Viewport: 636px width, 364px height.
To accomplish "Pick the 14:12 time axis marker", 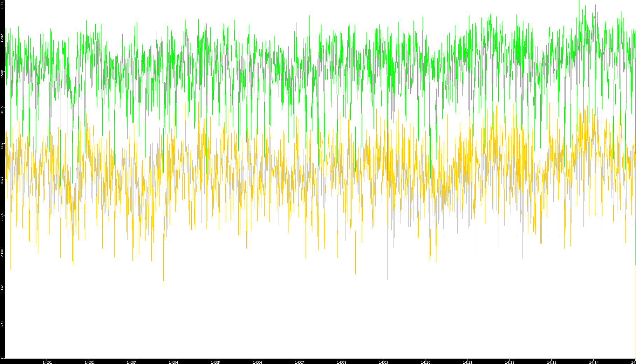I will point(510,362).
